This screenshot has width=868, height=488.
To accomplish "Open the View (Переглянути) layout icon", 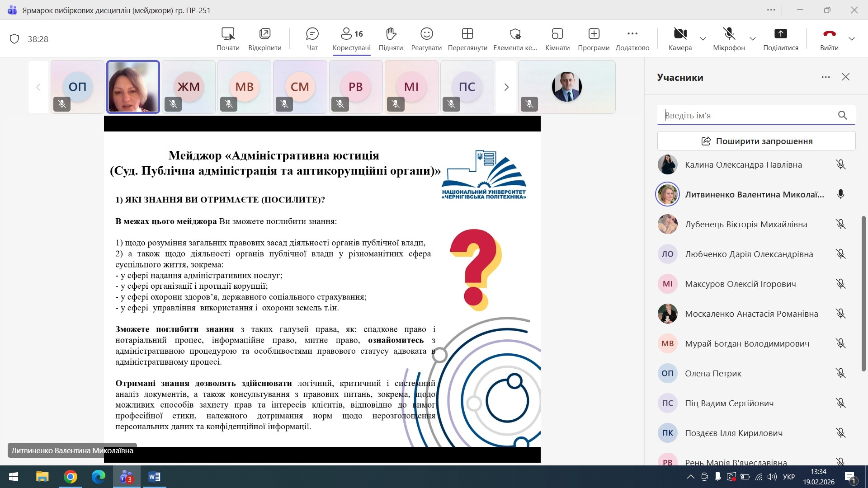I will point(467,34).
